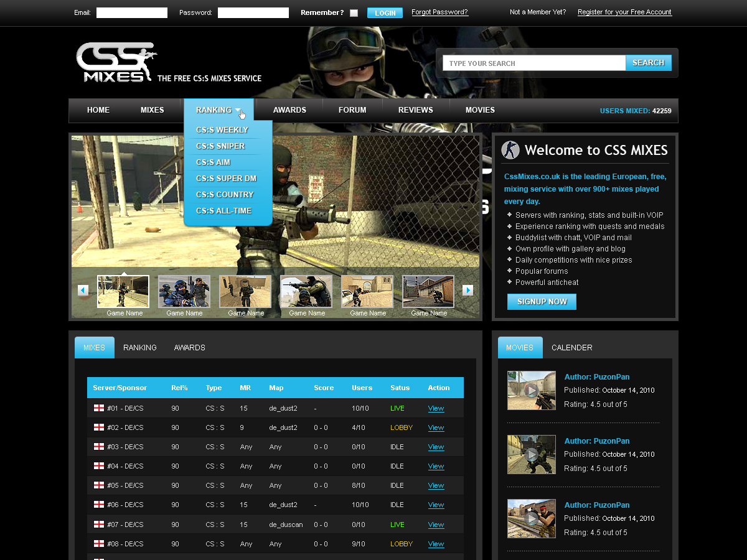Click the soldier icon beside Welcome heading

click(510, 150)
